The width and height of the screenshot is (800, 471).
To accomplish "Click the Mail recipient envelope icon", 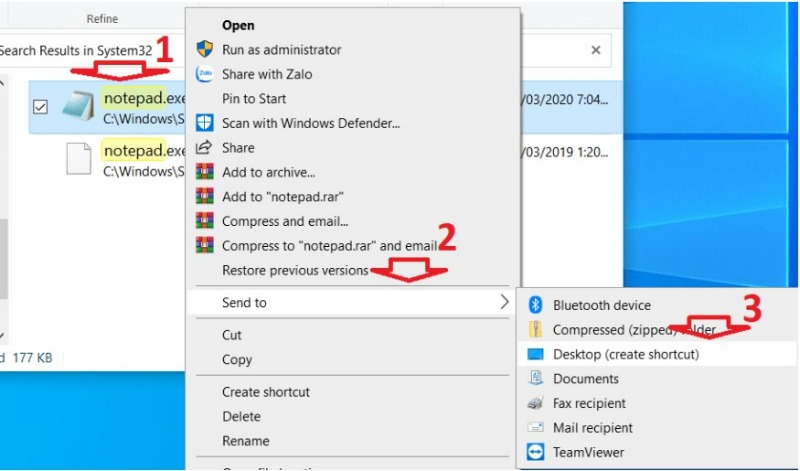I will point(536,427).
